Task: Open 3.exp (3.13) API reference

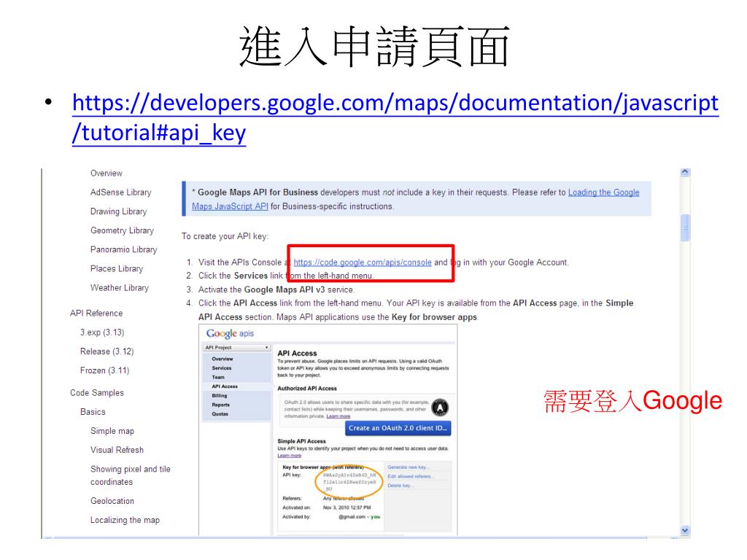Action: [x=102, y=332]
